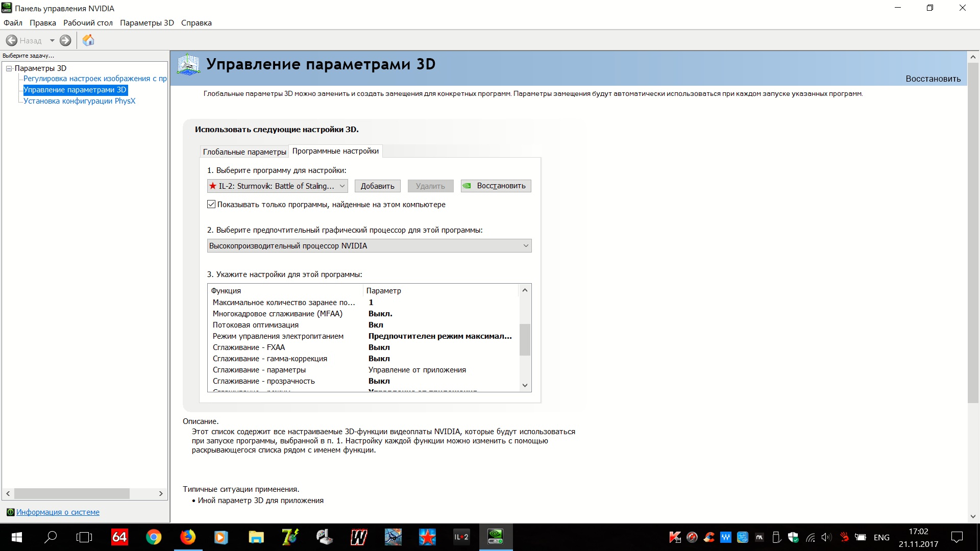Open Google Chrome from the taskbar

pos(154,537)
